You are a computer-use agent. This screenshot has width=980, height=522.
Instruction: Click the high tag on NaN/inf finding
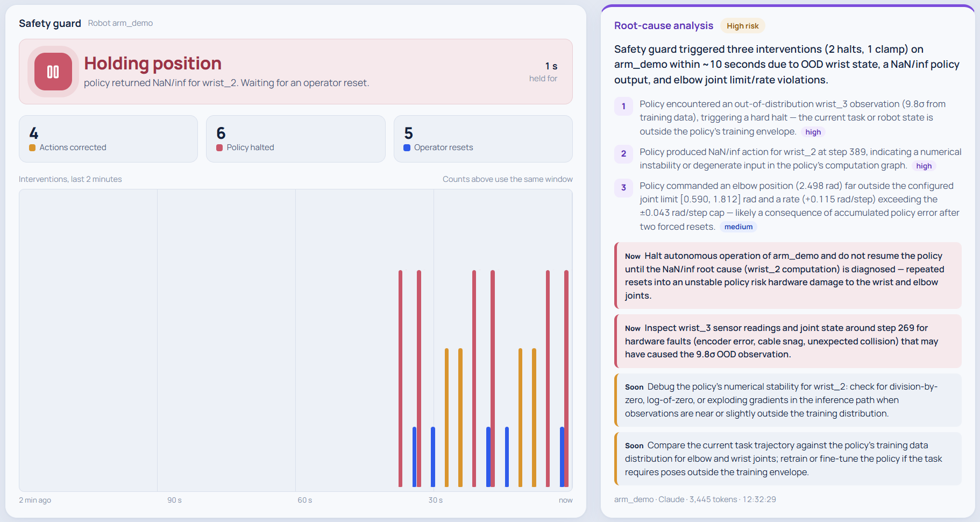[x=924, y=166]
